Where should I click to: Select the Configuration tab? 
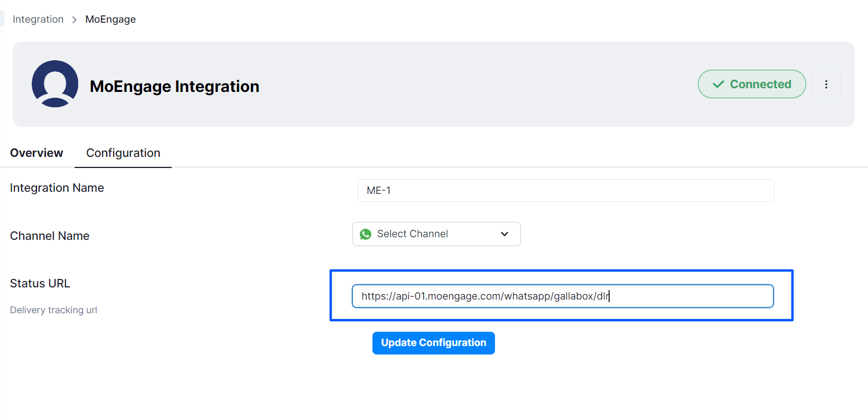123,153
